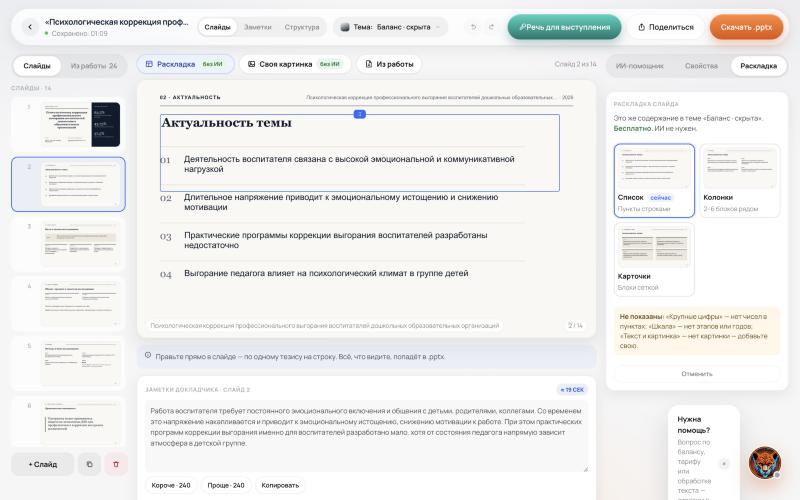
Task: Switch to the 'Структура' top tab
Action: [x=302, y=27]
